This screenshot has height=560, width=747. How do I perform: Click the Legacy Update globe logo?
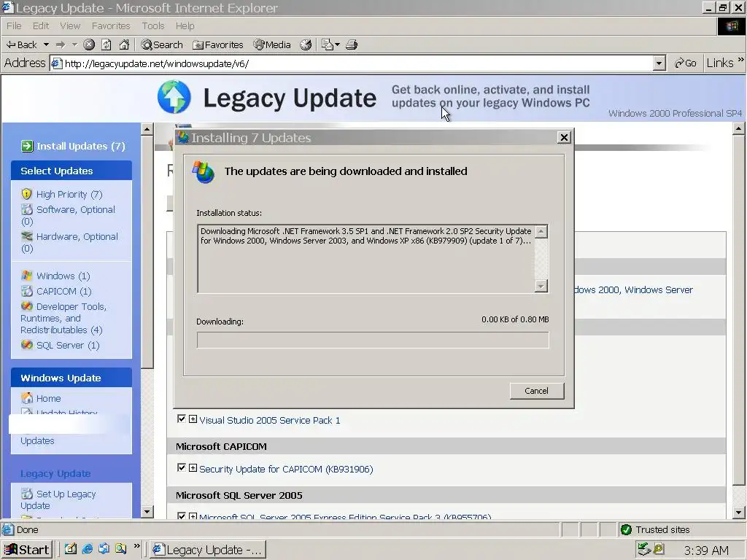pos(174,97)
